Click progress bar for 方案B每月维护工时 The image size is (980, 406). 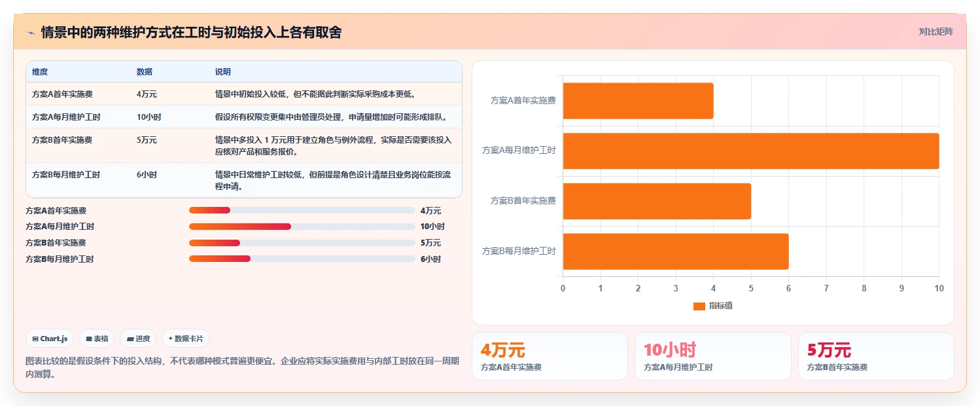(x=302, y=259)
